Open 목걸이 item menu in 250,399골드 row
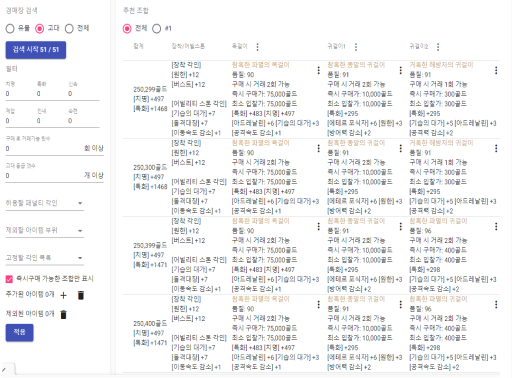 tap(319, 226)
